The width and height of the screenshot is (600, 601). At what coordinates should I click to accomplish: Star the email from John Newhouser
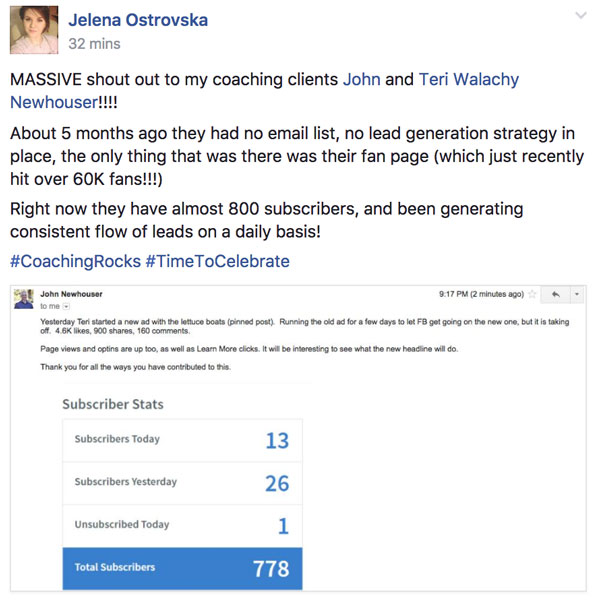pyautogui.click(x=532, y=294)
